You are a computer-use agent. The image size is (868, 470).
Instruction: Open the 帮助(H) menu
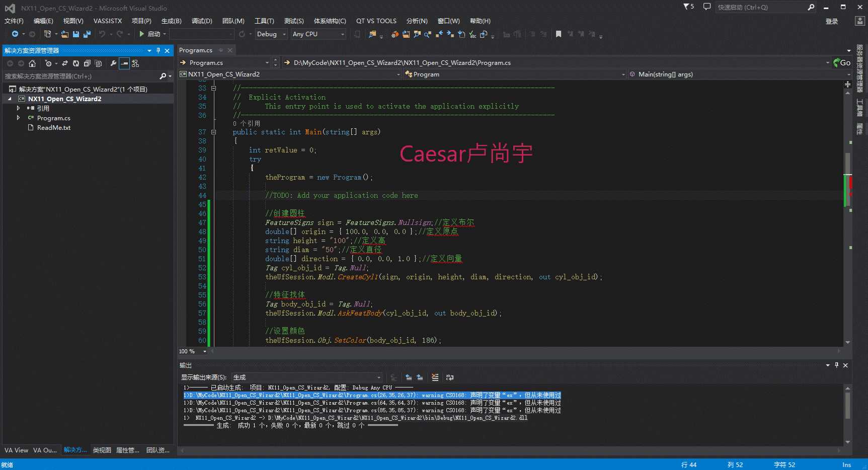[480, 21]
